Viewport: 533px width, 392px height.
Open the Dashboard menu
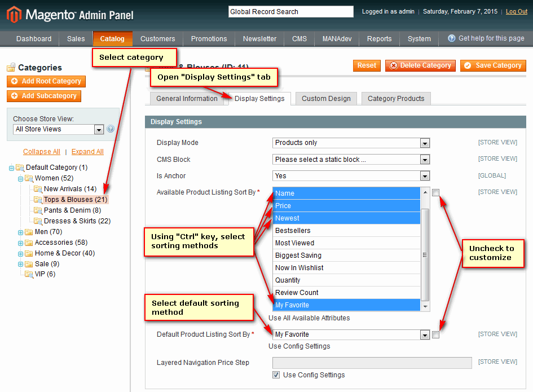click(x=34, y=39)
